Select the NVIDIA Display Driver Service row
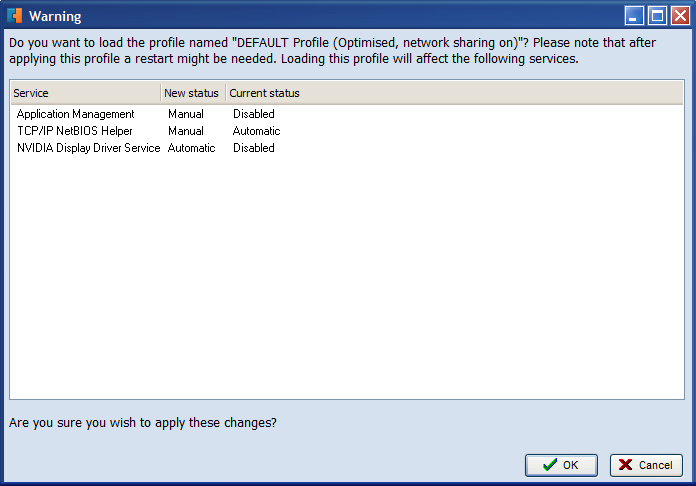 click(347, 148)
